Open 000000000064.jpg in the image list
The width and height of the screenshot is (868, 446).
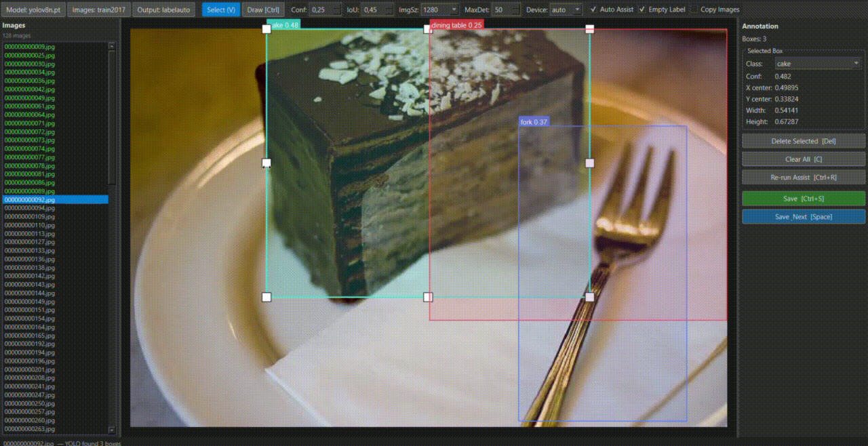56,115
